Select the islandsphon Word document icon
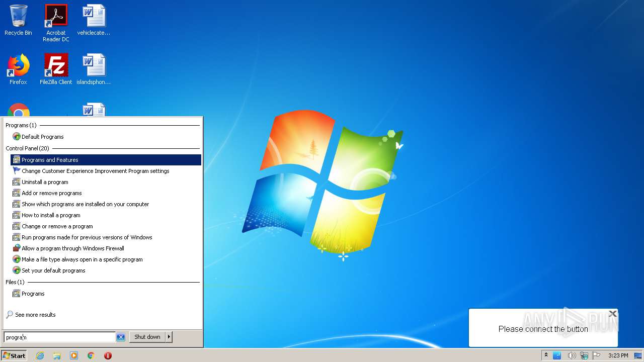Viewport: 644px width, 362px height. 94,69
